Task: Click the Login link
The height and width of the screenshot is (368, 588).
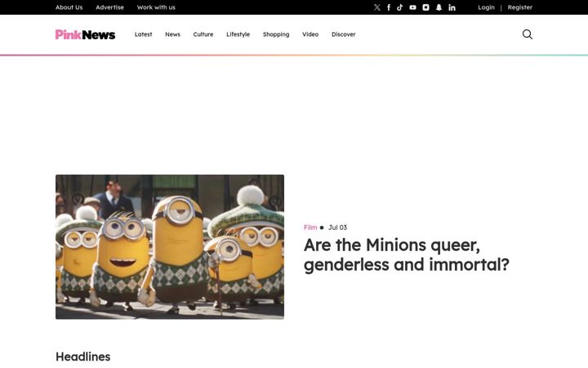Action: [486, 7]
